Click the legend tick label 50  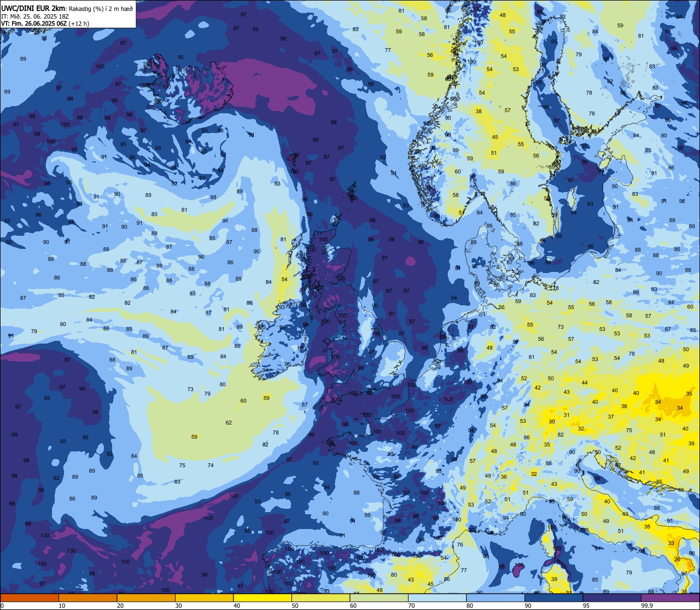(x=295, y=606)
